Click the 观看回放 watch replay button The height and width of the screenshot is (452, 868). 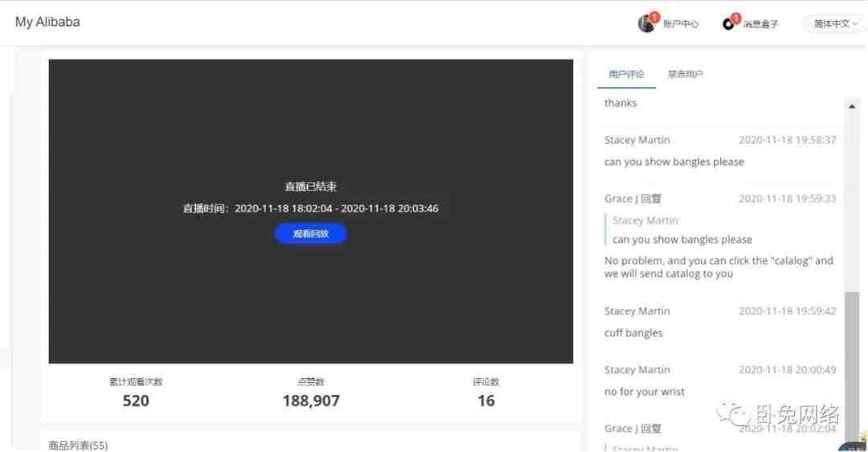point(310,234)
